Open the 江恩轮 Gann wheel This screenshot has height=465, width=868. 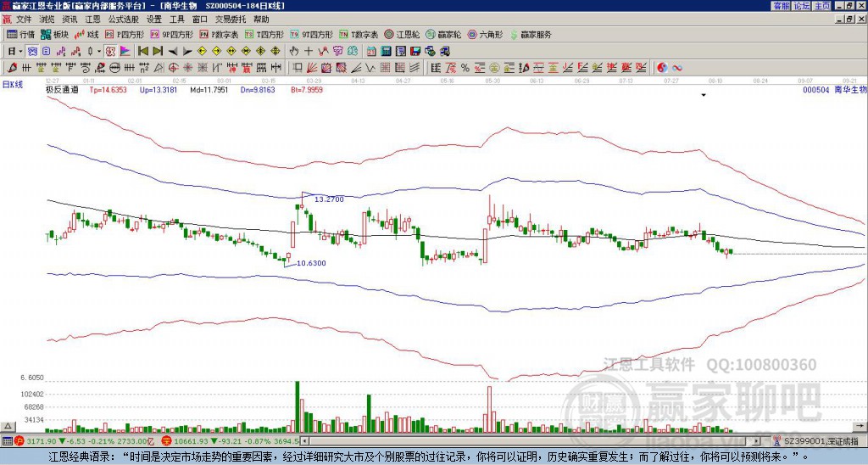coord(402,34)
